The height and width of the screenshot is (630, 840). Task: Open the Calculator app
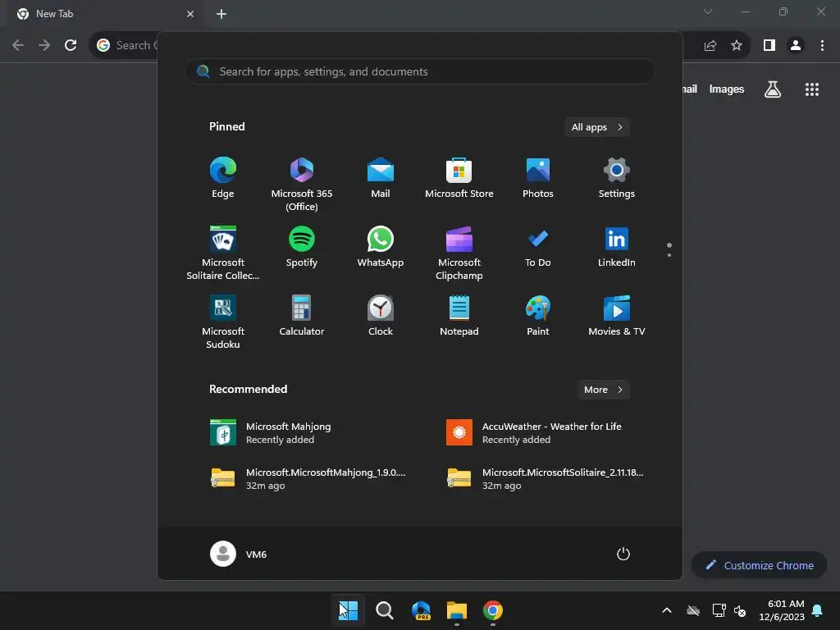pyautogui.click(x=302, y=315)
